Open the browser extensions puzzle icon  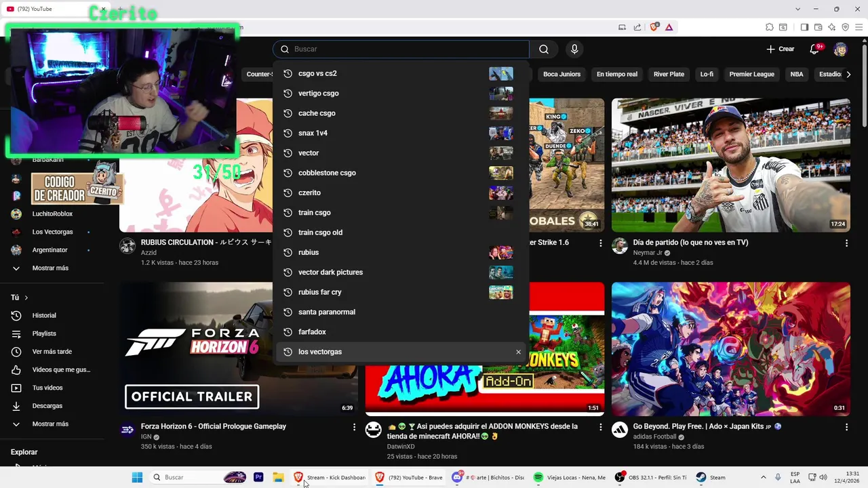(770, 27)
